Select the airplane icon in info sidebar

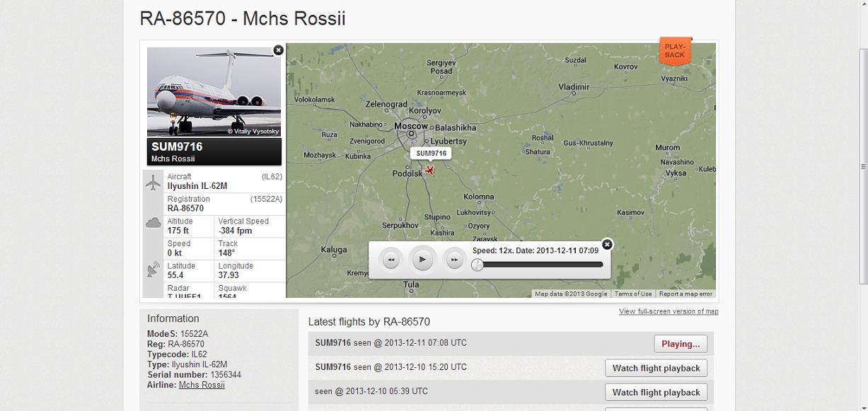point(154,183)
